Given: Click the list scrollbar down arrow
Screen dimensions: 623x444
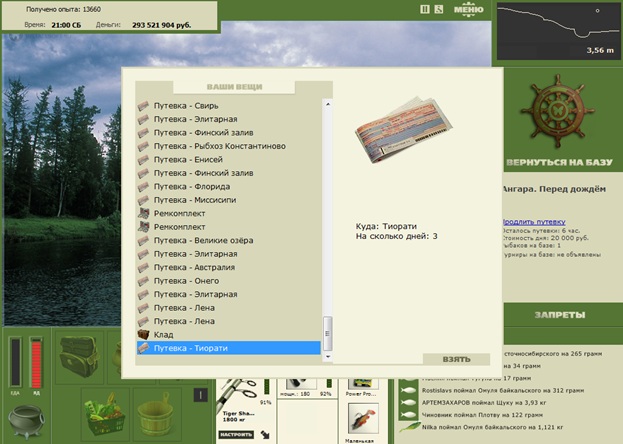Looking at the screenshot, I should (328, 357).
